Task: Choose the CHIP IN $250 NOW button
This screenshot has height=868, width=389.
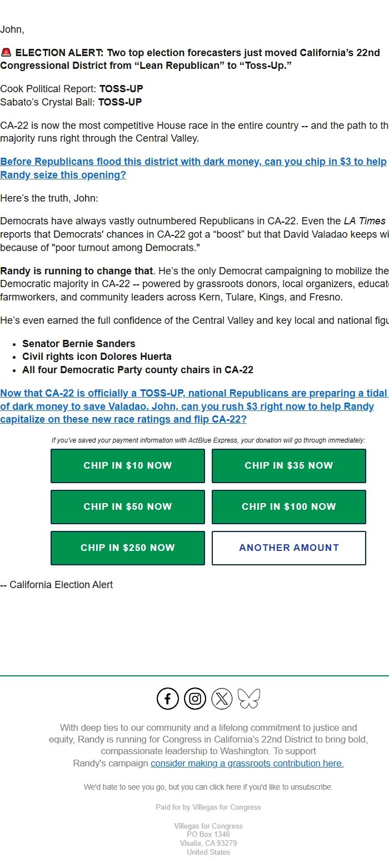Action: tap(127, 548)
